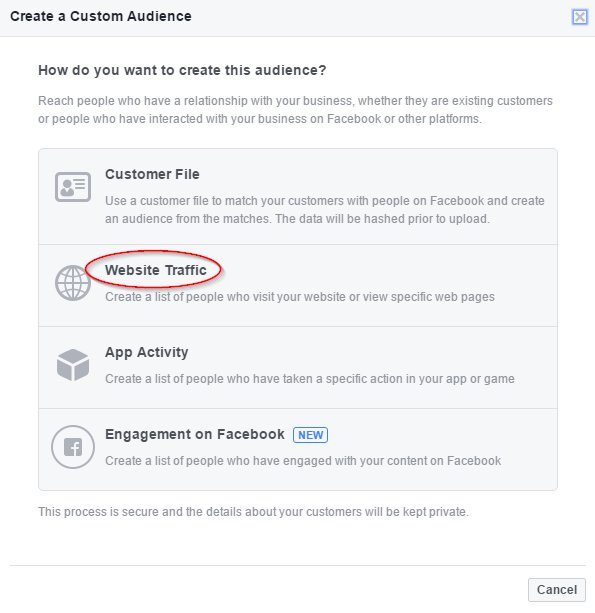Click 'The data will be hashed' sentence
The height and width of the screenshot is (613, 595).
pyautogui.click(x=382, y=219)
